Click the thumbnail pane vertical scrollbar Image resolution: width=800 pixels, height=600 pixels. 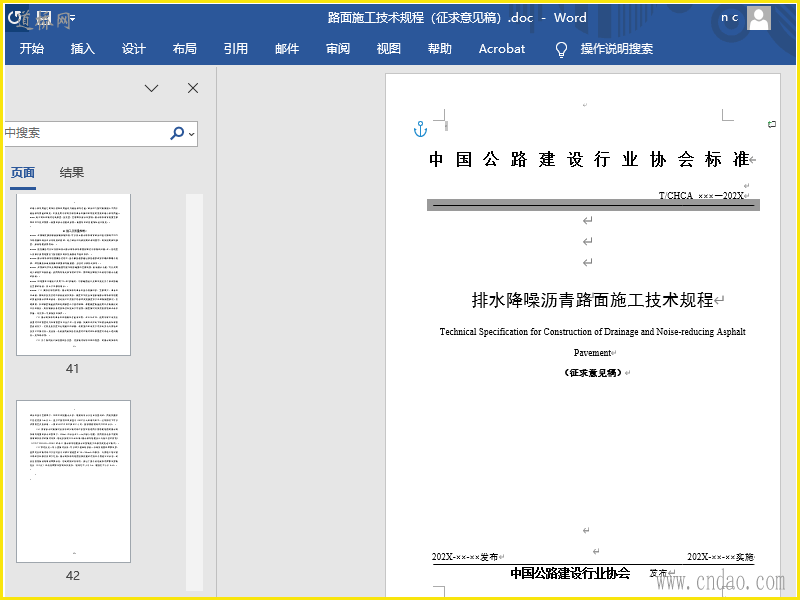pos(194,392)
